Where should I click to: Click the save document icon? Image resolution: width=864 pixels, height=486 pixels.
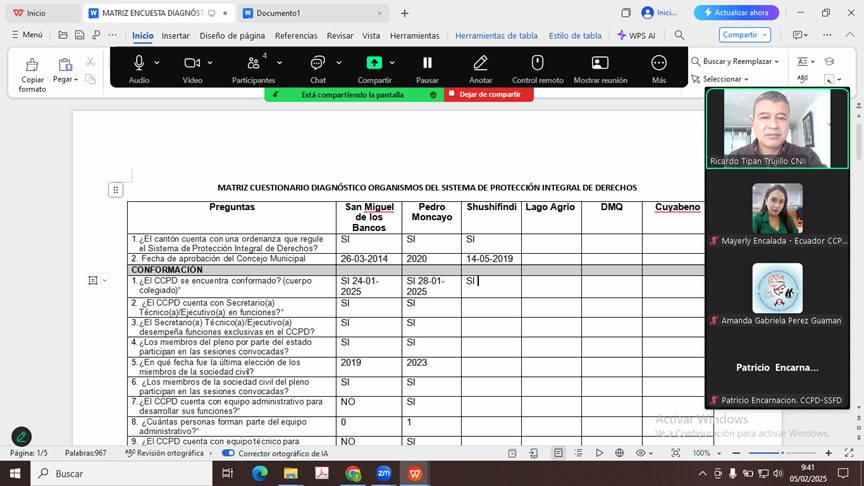click(79, 35)
